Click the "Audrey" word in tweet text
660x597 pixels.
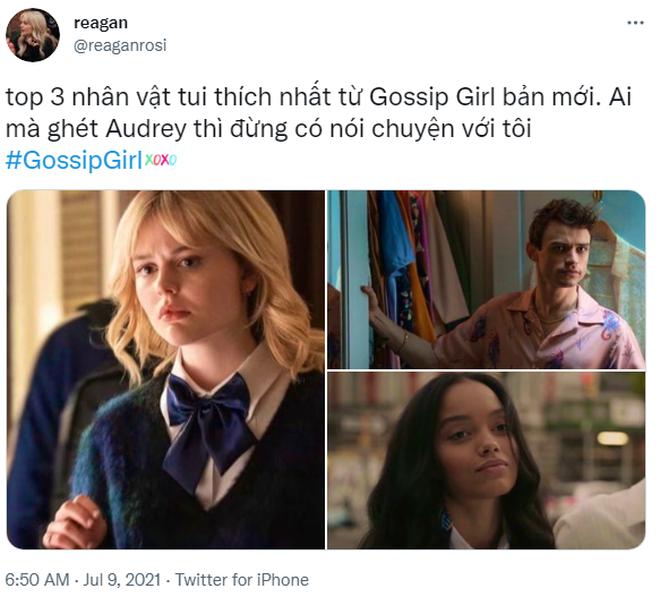[146, 129]
